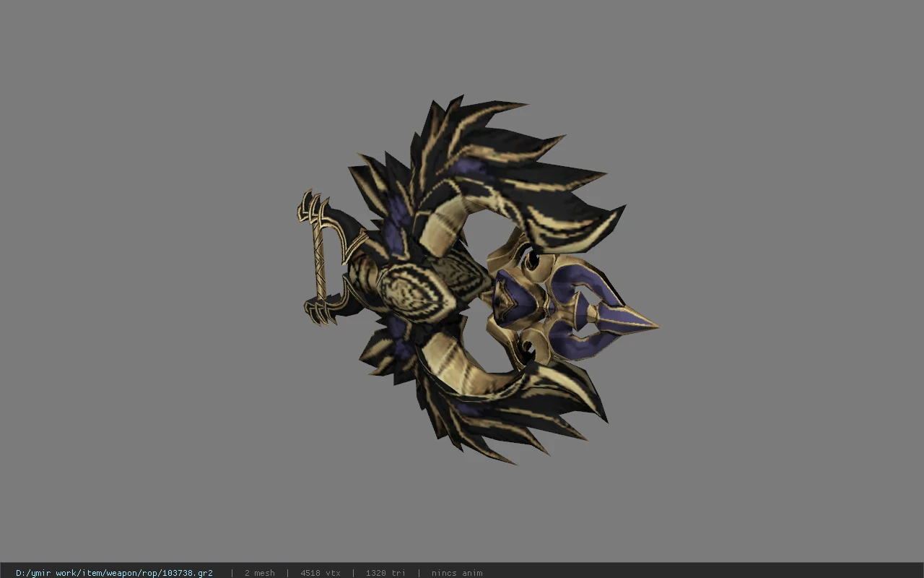Click the file path D:/ymir work/item/weapon/rop/103738.gr2
The height and width of the screenshot is (578, 924).
click(x=114, y=573)
